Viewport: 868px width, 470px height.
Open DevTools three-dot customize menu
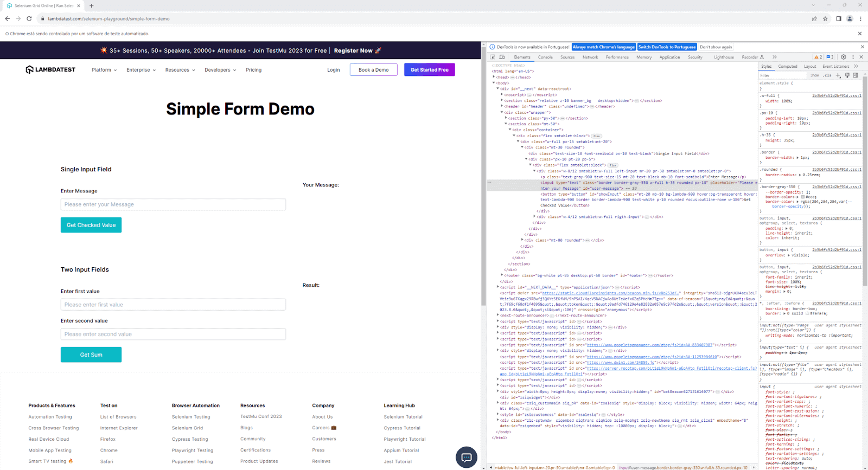(853, 57)
